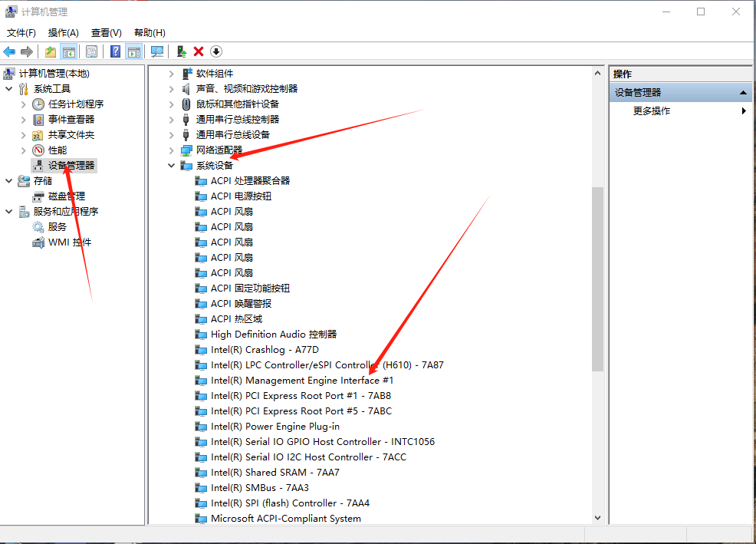
Task: Click the Services gear icon
Action: point(38,227)
